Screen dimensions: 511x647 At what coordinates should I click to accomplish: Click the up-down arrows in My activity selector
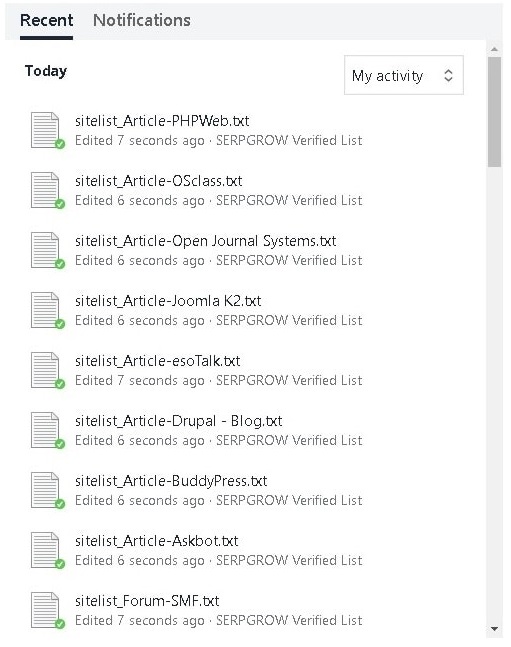point(448,76)
